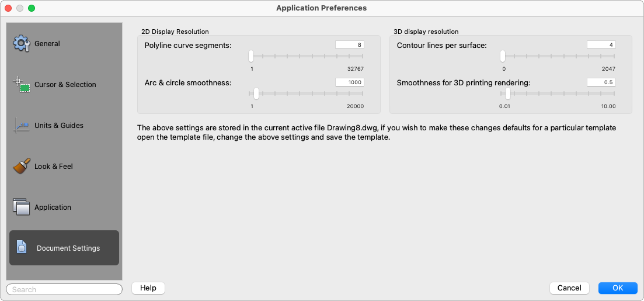Click the Look & Feel paintbrush icon

pos(21,166)
